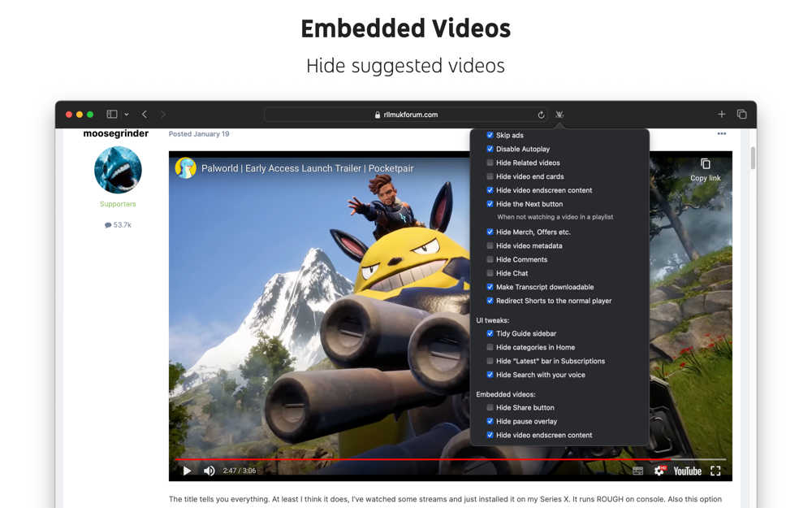Image resolution: width=812 pixels, height=508 pixels.
Task: Enable Hide Chat option
Action: tap(490, 272)
